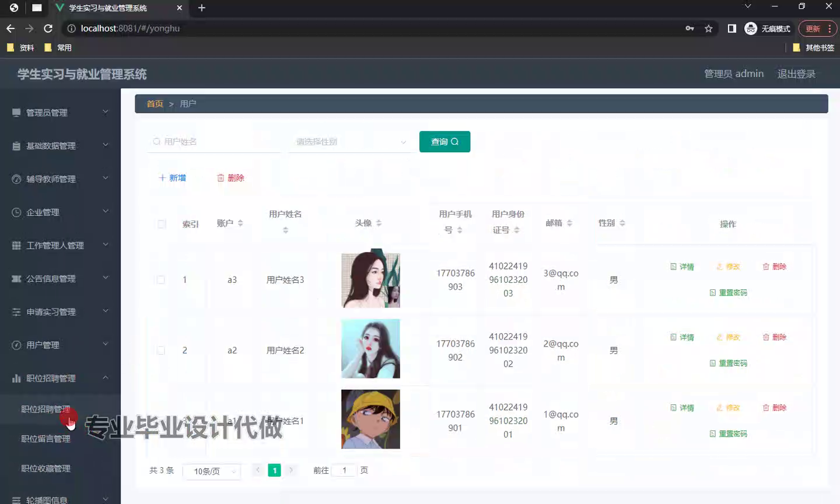Open saved passwords key icon
This screenshot has width=840, height=504.
[x=689, y=29]
